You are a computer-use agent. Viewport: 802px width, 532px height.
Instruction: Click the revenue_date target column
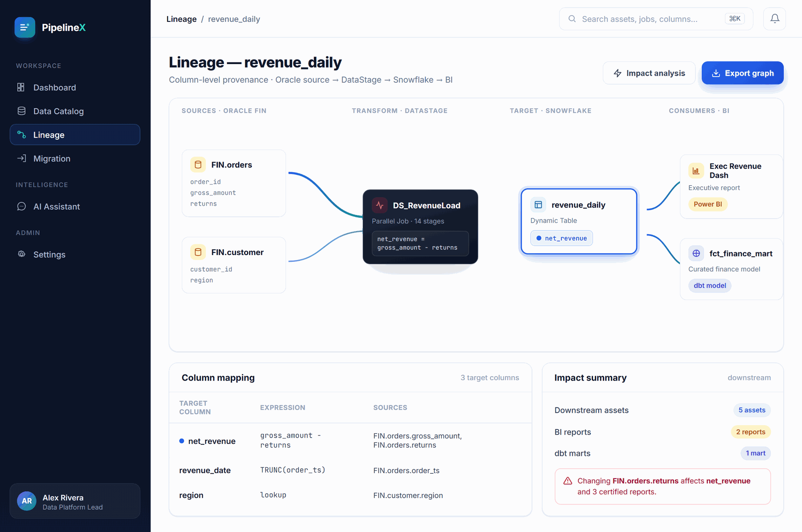click(x=205, y=471)
